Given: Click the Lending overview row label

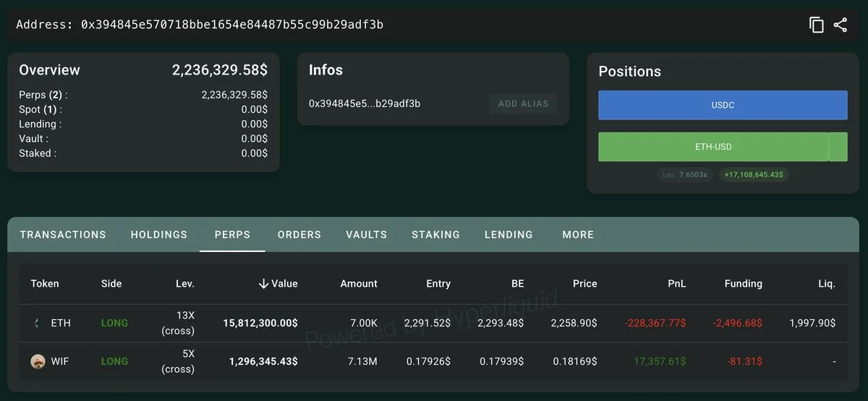Looking at the screenshot, I should [x=41, y=124].
